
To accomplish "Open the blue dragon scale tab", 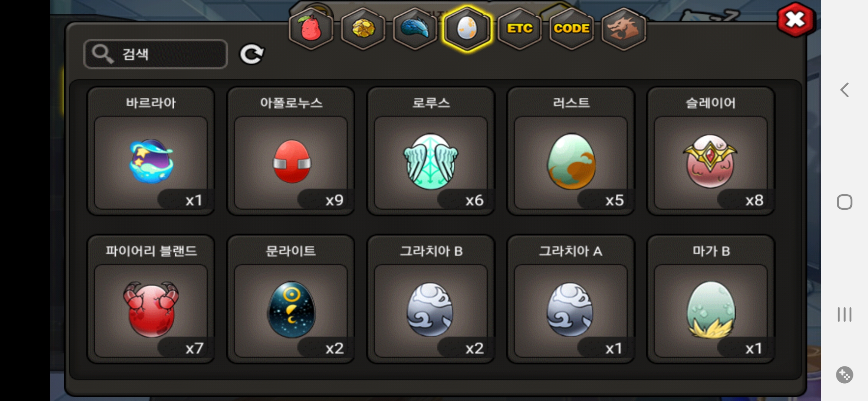I will (x=415, y=29).
